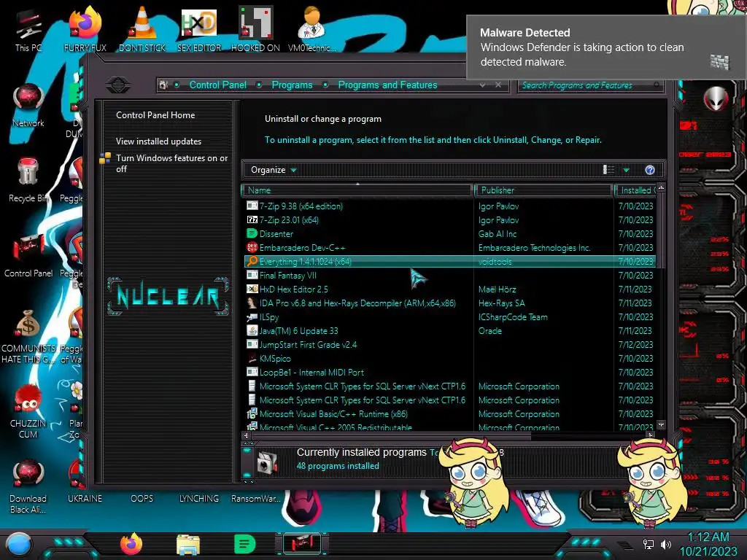
Task: Launch Firefox from the taskbar
Action: click(x=131, y=544)
